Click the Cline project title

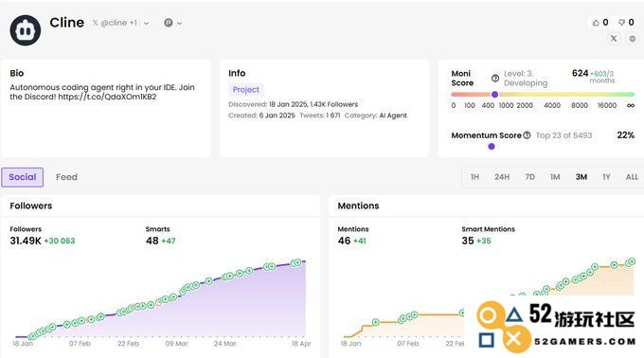66,22
